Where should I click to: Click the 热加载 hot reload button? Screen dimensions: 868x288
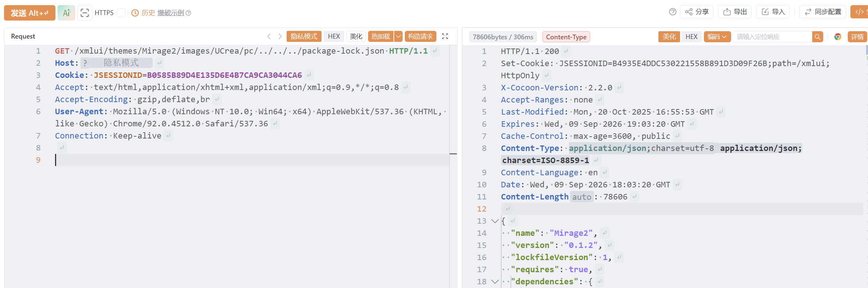coord(381,36)
